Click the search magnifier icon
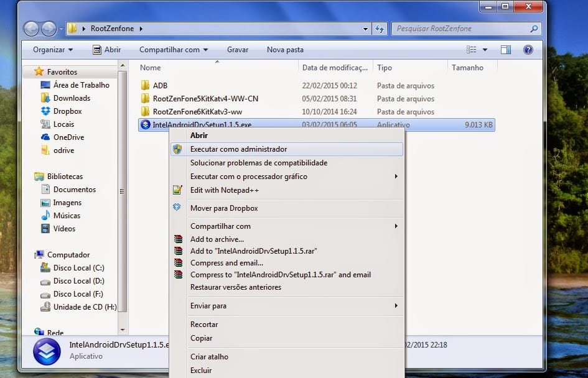The width and height of the screenshot is (588, 378). [533, 29]
